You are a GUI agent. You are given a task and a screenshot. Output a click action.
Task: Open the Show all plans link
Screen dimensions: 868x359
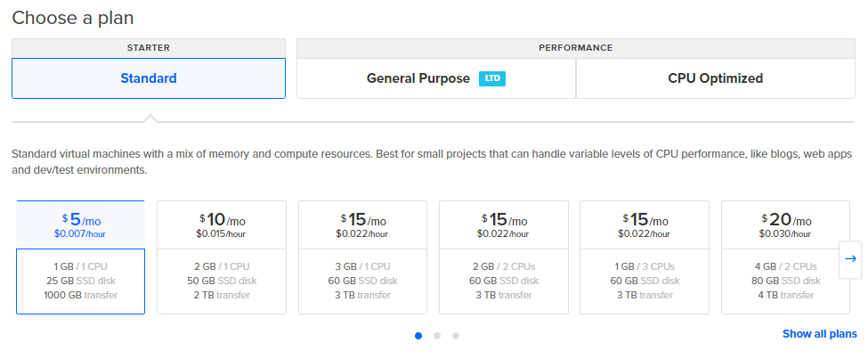click(x=819, y=334)
